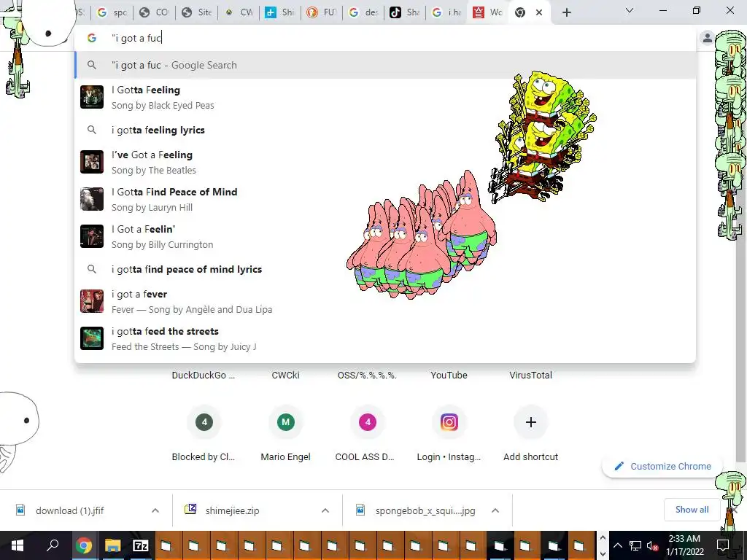Switch to the Wo tab

click(x=488, y=12)
